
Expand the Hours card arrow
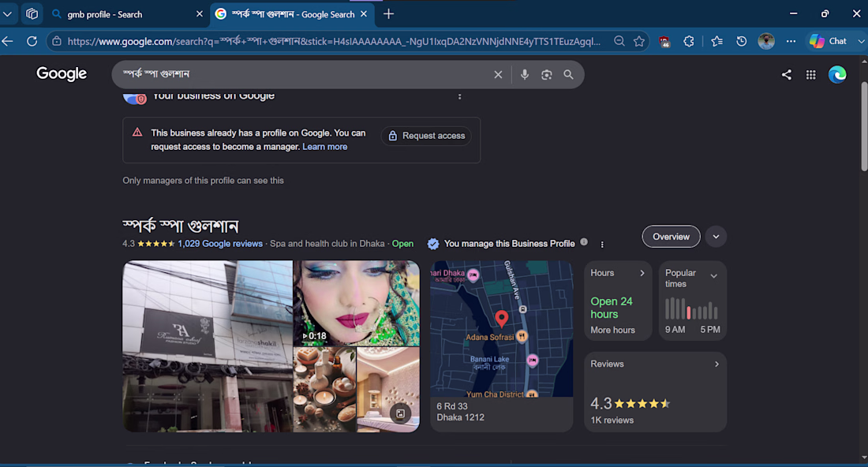[642, 273]
